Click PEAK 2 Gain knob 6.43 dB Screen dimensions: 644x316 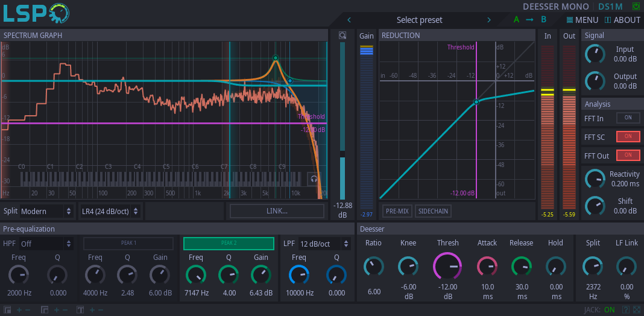coord(261,276)
